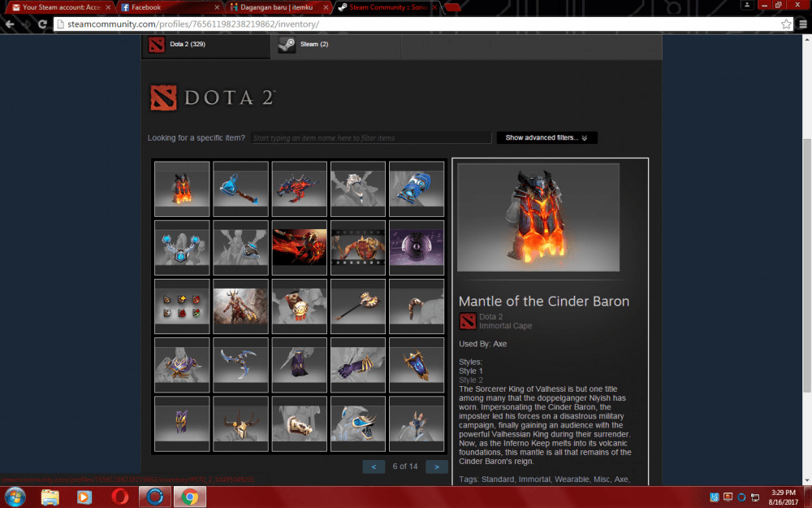
Task: Click the bookmark star in address bar
Action: pyautogui.click(x=786, y=24)
